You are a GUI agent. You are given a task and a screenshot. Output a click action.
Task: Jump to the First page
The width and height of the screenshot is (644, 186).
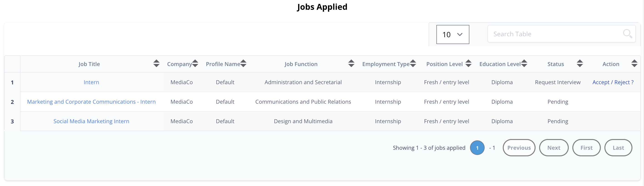pyautogui.click(x=586, y=148)
